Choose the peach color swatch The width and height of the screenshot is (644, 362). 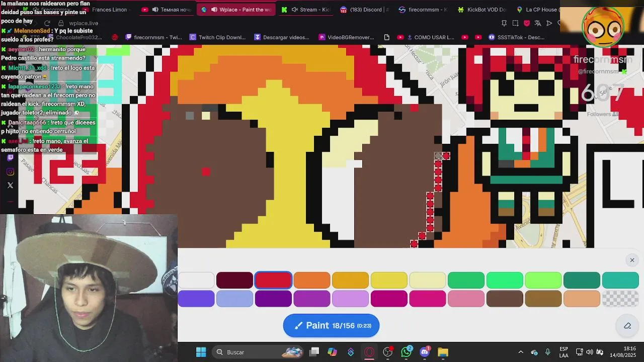tap(582, 299)
